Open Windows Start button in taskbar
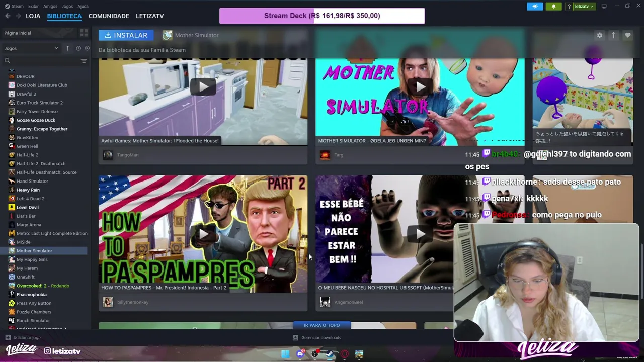644x362 pixels. pos(285,354)
